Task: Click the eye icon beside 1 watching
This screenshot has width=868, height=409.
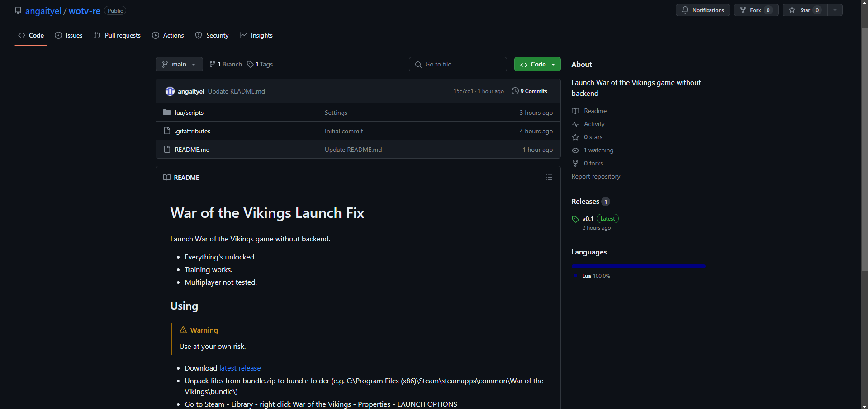Action: (575, 150)
